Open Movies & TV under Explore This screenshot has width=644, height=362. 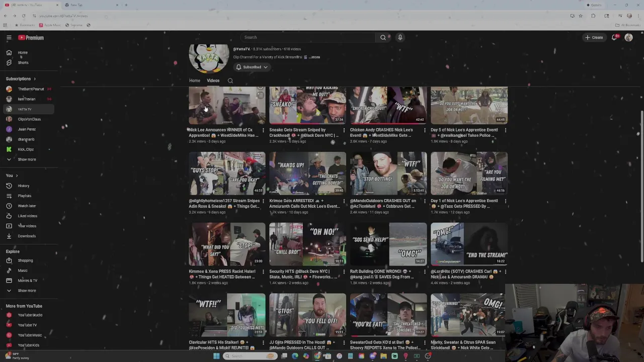point(27,281)
